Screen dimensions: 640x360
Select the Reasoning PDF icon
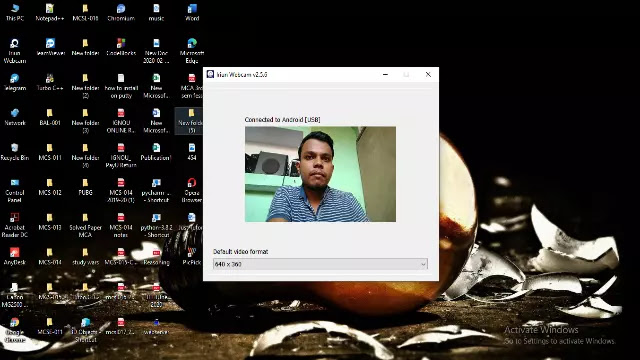[x=156, y=256]
